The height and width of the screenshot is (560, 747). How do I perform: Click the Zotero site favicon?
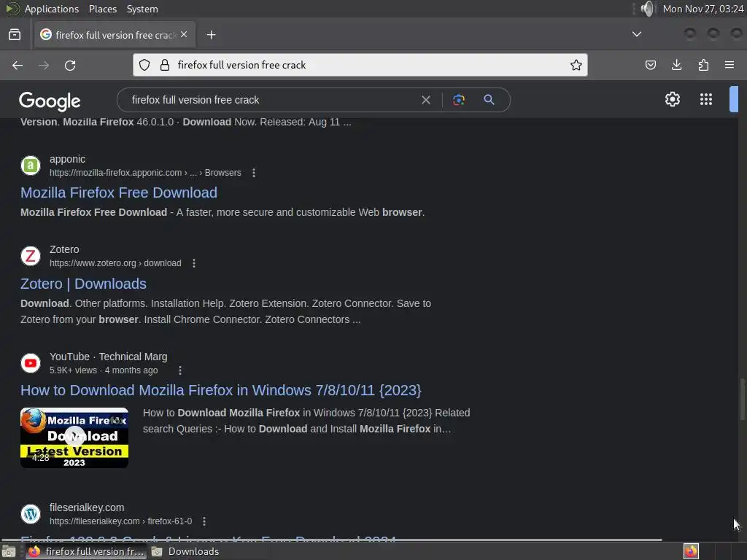[31, 256]
